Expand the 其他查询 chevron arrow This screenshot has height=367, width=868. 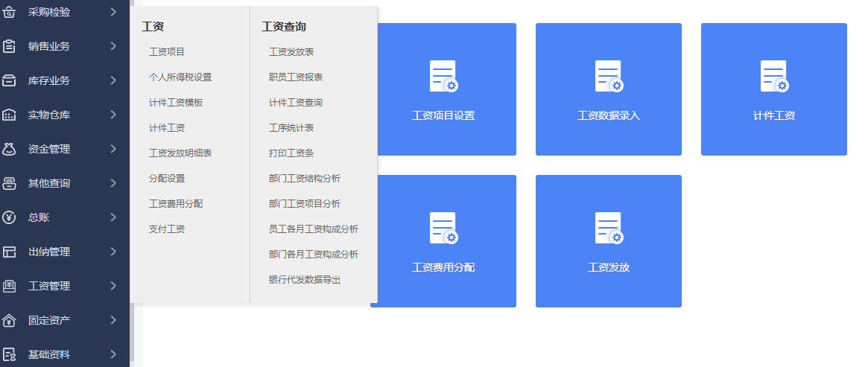tap(113, 183)
